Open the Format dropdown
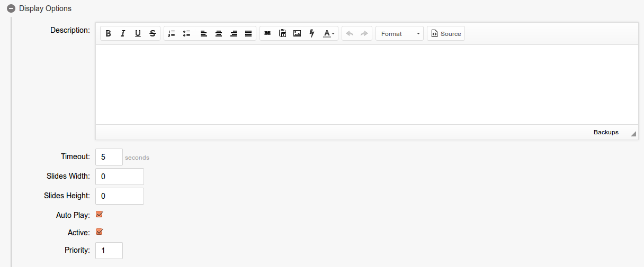Image resolution: width=644 pixels, height=267 pixels. pyautogui.click(x=399, y=34)
